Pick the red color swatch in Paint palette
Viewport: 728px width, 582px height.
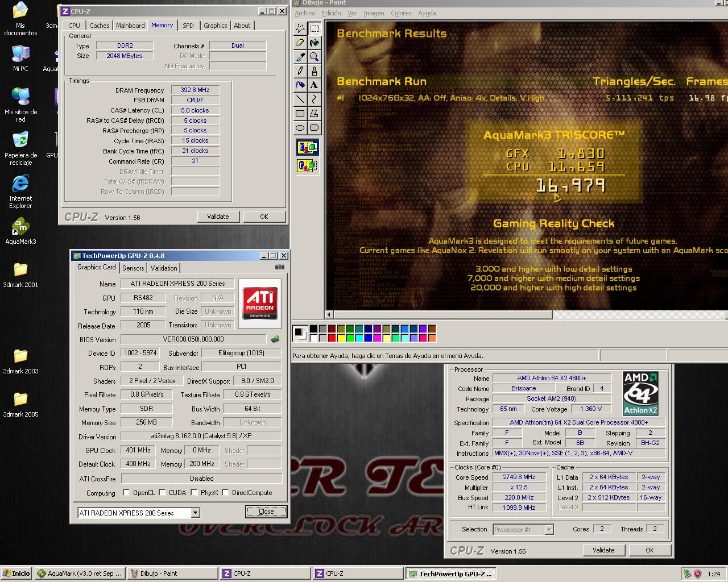(x=332, y=338)
